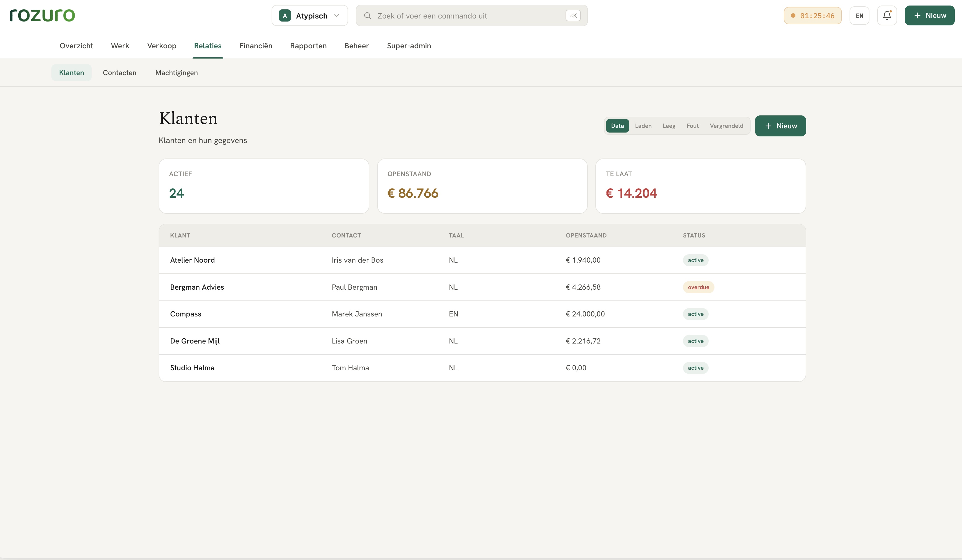Click the € 24.000,00 amount

(585, 314)
